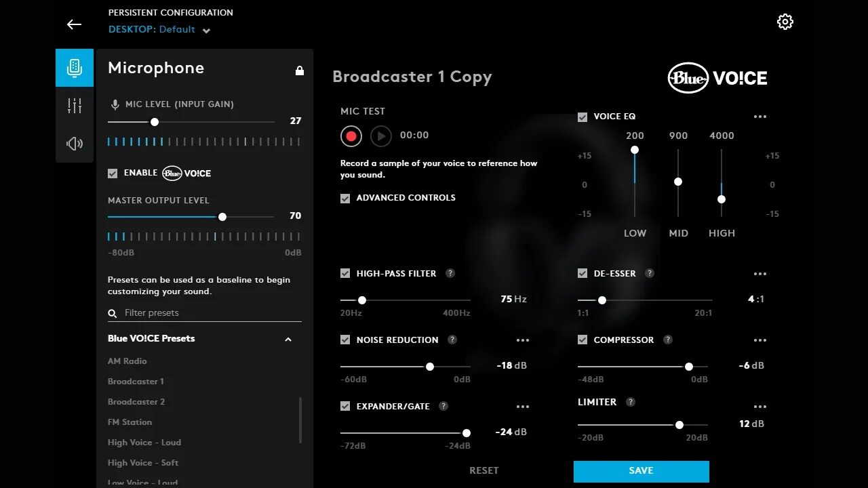Image resolution: width=868 pixels, height=488 pixels.
Task: Click the 12 dB limiter value
Action: coord(751,424)
